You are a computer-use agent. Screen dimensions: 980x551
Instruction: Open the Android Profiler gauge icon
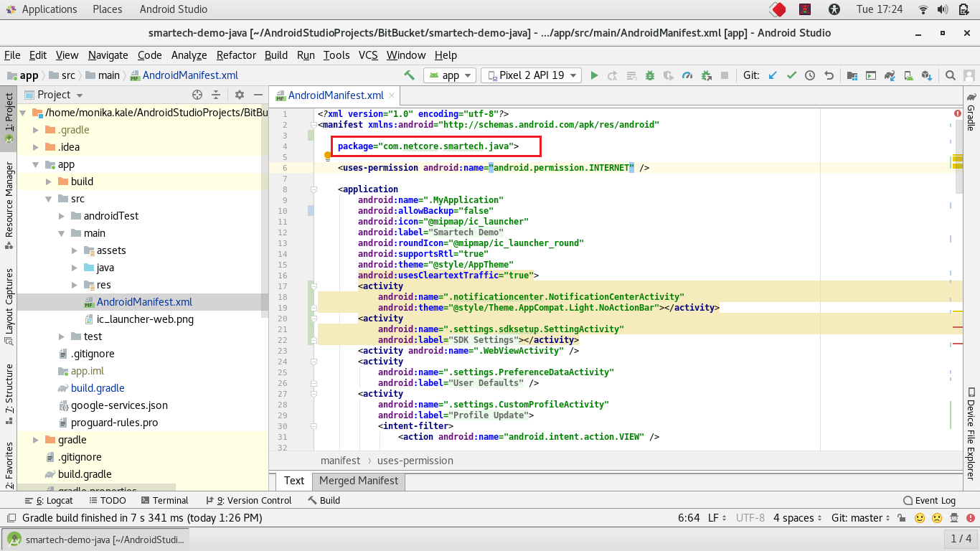[x=687, y=75]
